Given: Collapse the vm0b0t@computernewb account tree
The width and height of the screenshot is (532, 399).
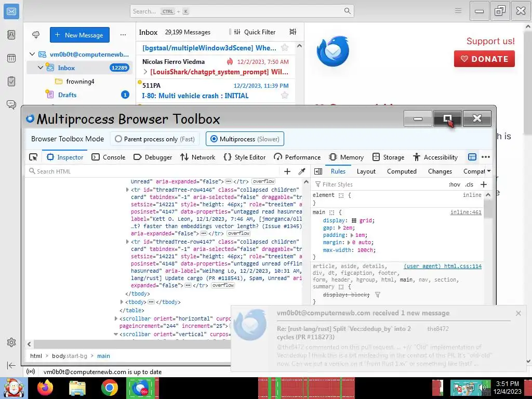Looking at the screenshot, I should coord(32,54).
